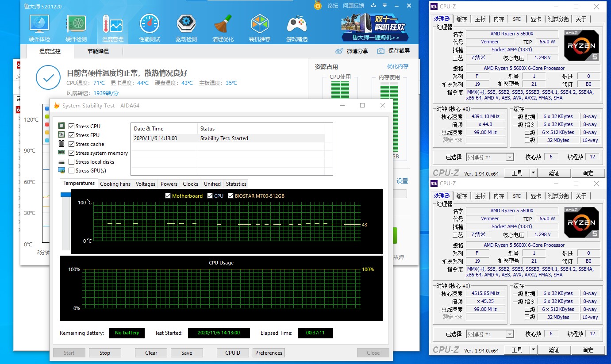Click the CPU chip icon beside Stress CPU
Screen dimensions: 611x364
point(61,126)
